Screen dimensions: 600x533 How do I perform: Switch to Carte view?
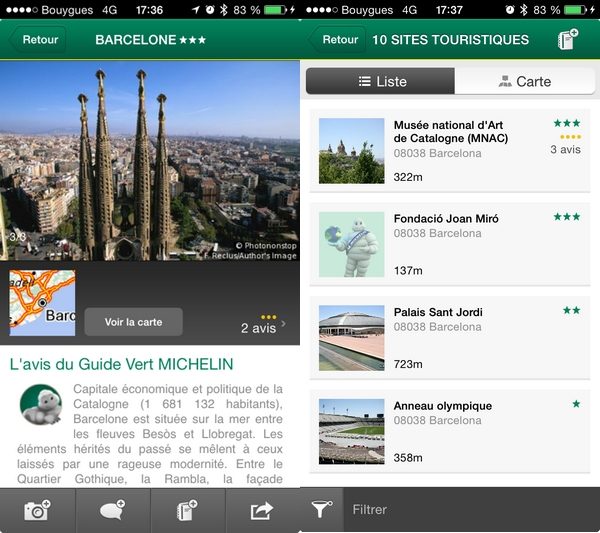(525, 82)
